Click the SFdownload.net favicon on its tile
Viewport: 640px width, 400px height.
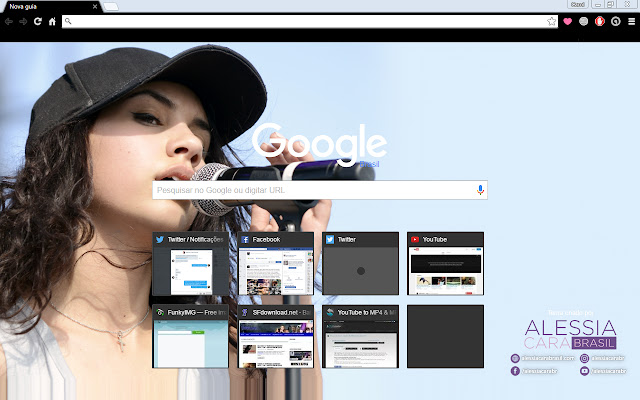(245, 313)
